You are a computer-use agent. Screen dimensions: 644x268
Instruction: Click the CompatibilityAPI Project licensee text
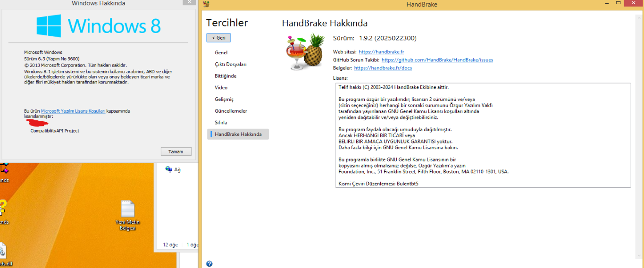tap(55, 131)
